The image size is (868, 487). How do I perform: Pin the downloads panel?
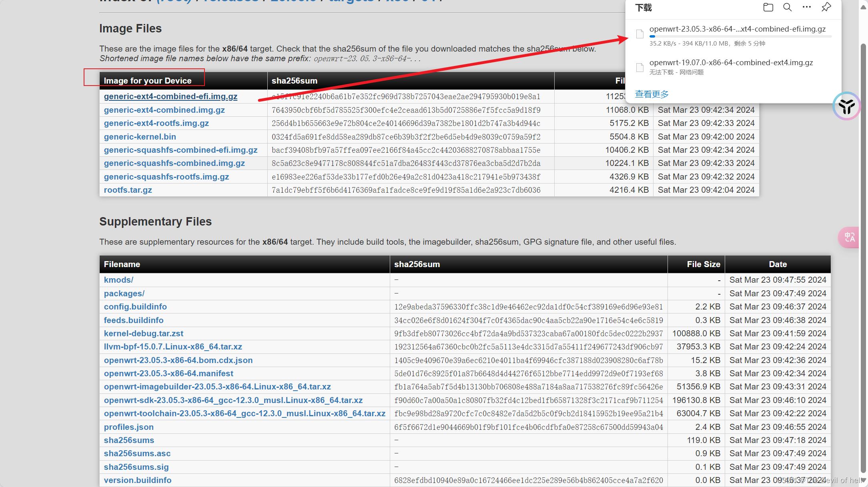click(826, 7)
